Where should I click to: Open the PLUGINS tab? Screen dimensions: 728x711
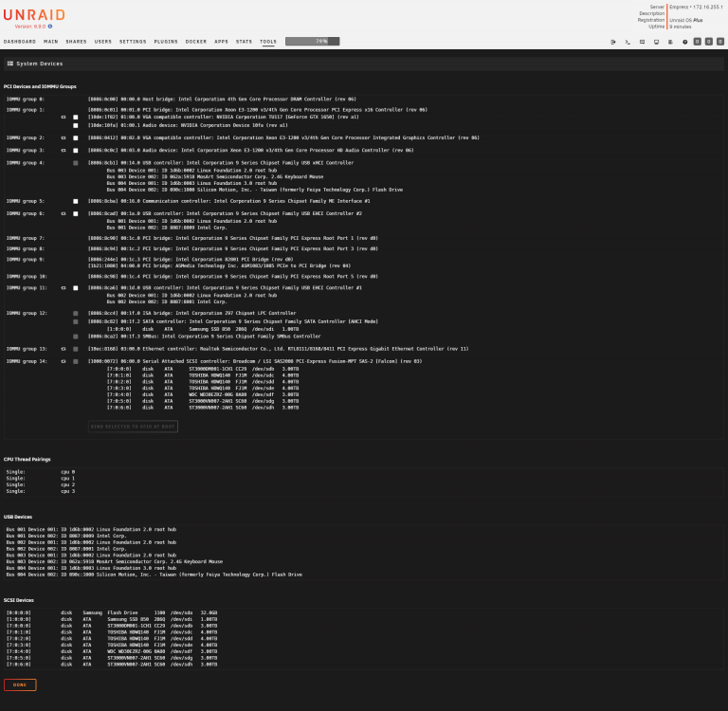[x=166, y=42]
